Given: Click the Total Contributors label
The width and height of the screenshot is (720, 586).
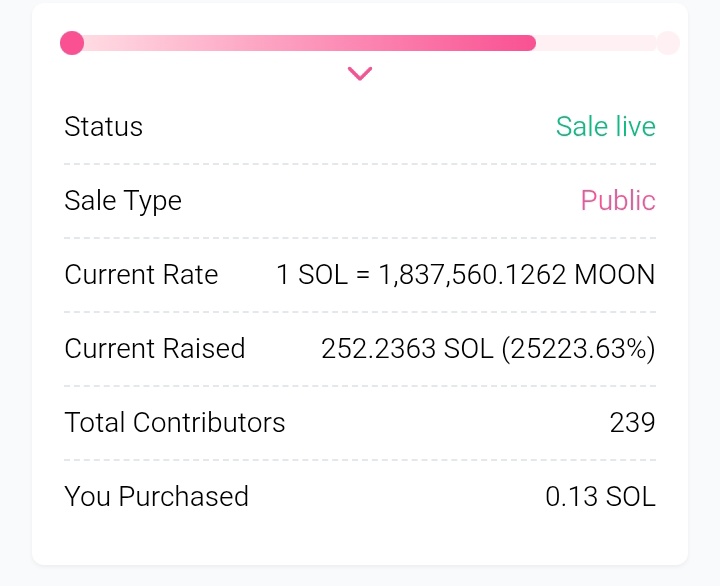Looking at the screenshot, I should 175,423.
